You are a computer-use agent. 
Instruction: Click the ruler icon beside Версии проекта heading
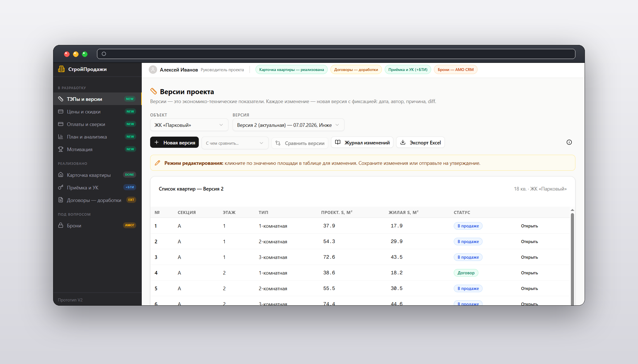(153, 91)
